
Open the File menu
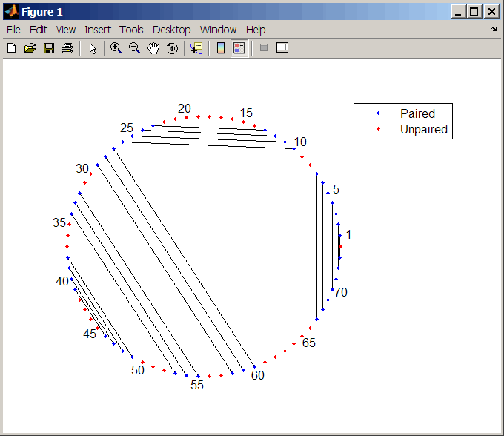coord(13,30)
